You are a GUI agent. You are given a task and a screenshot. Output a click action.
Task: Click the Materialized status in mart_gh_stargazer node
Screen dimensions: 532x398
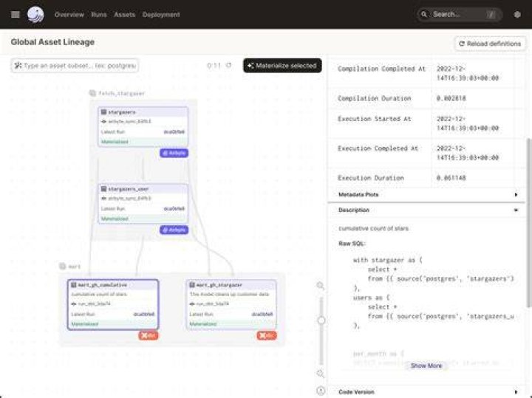203,324
